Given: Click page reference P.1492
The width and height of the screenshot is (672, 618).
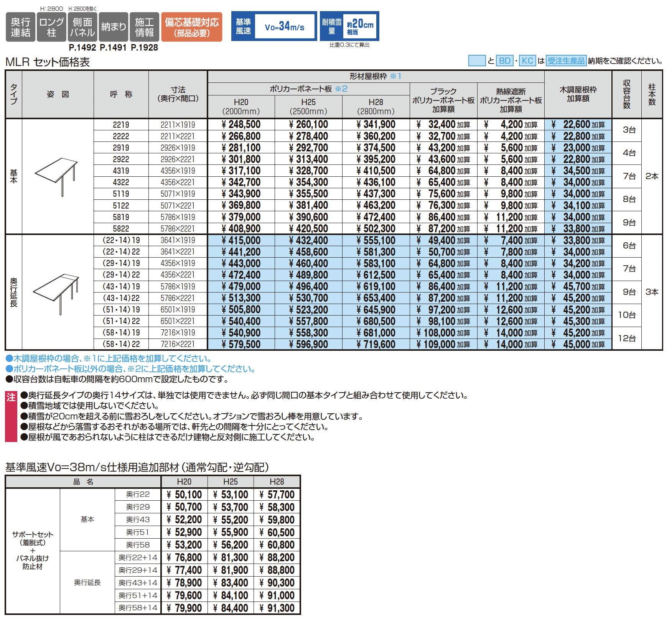Looking at the screenshot, I should tap(82, 48).
